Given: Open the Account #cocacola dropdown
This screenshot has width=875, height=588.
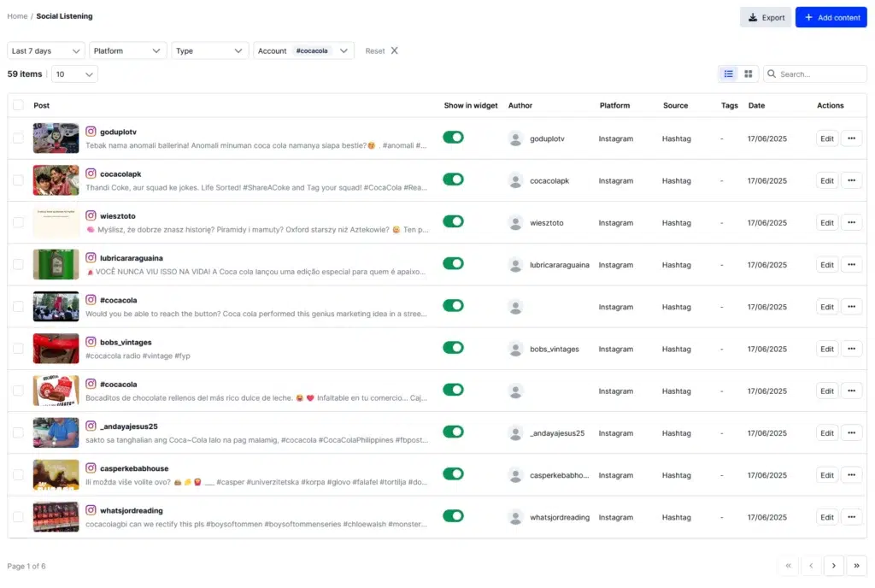Looking at the screenshot, I should pyautogui.click(x=303, y=50).
